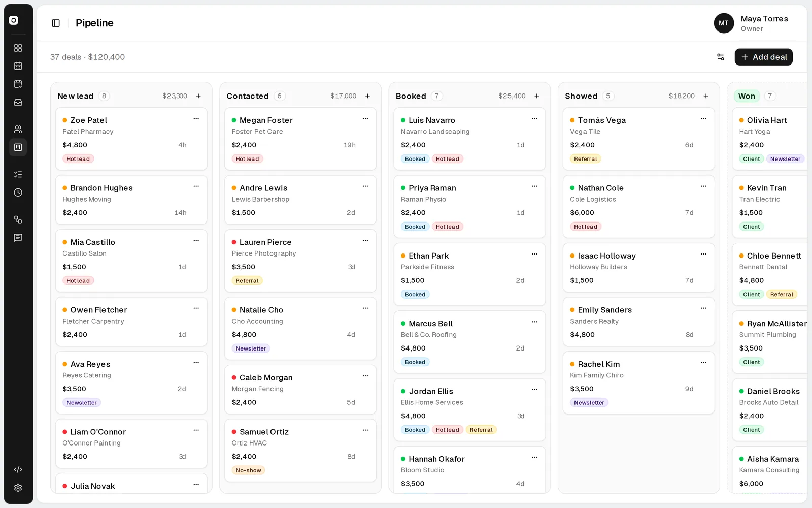Open Nathan Cole deal card

(639, 207)
